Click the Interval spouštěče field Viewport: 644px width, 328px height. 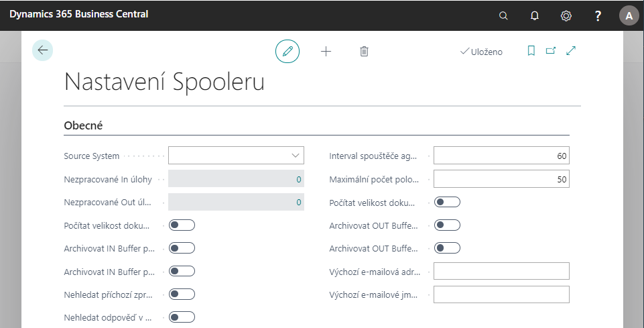pos(501,156)
